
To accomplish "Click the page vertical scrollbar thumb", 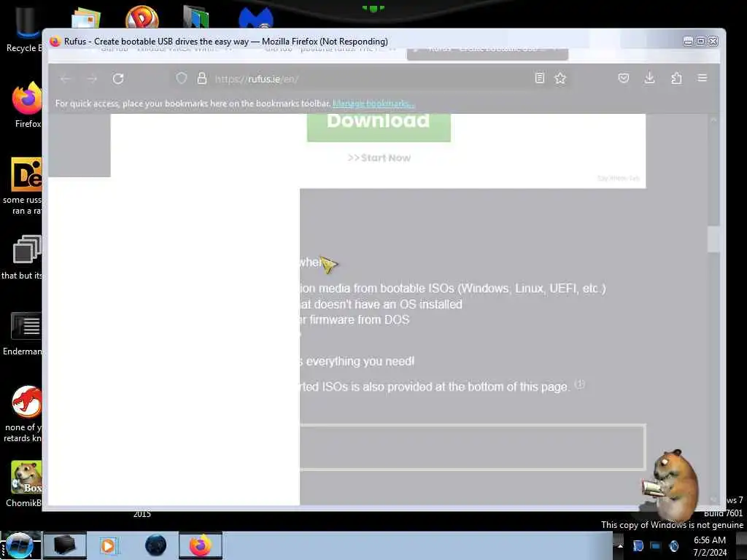I will (713, 238).
